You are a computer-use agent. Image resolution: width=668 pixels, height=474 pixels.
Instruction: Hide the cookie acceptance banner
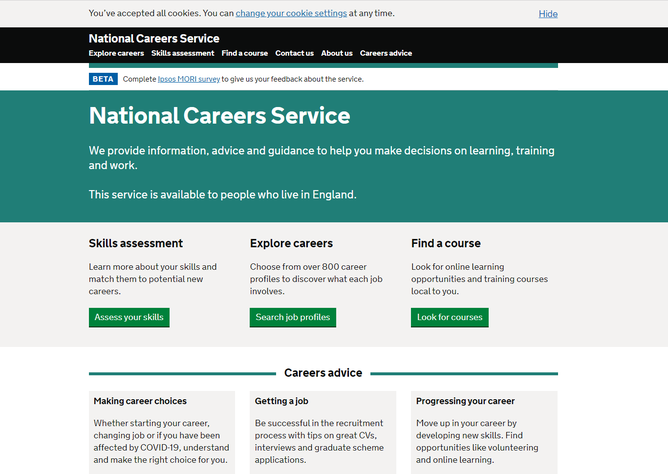[x=548, y=14]
